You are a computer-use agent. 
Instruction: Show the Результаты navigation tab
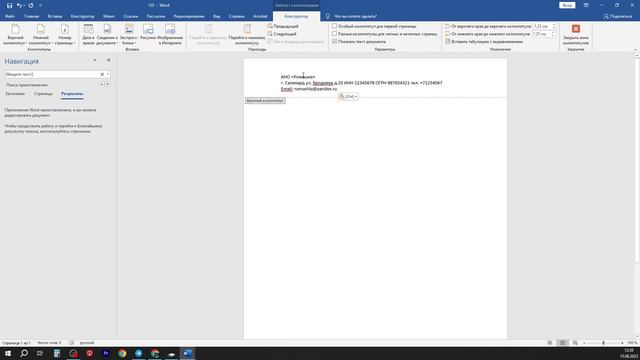coord(72,94)
